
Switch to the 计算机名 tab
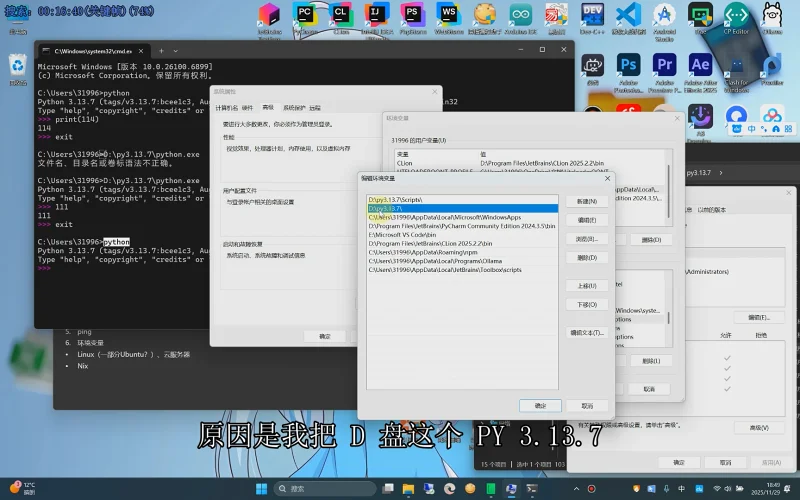coord(227,107)
